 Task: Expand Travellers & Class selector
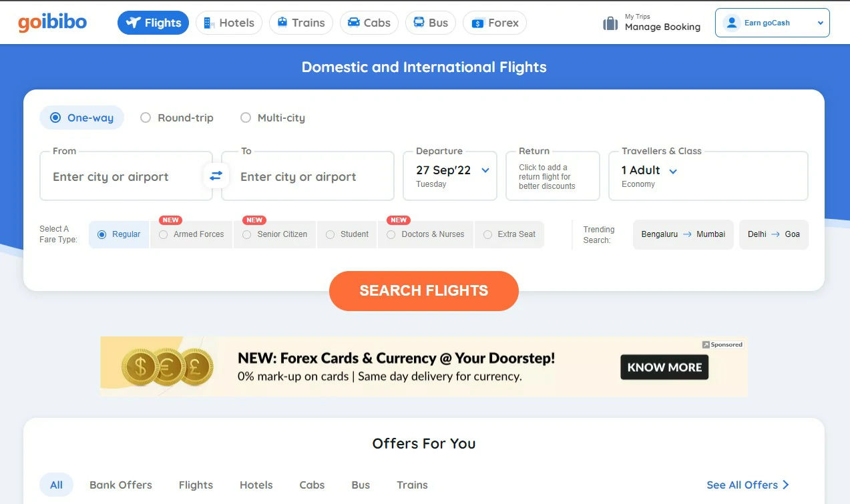673,170
